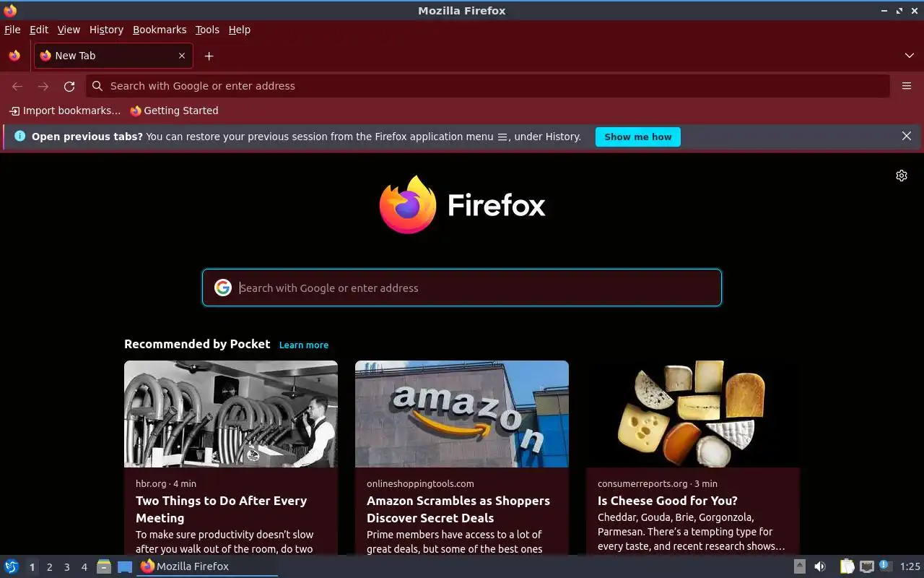This screenshot has height=578, width=924.
Task: Open the Edit menu
Action: click(x=39, y=30)
